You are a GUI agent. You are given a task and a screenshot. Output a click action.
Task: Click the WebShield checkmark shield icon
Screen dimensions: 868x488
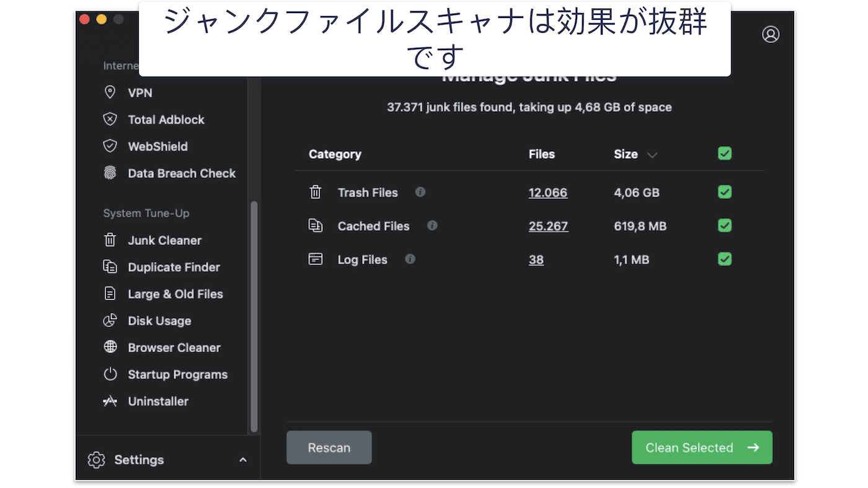tap(110, 146)
